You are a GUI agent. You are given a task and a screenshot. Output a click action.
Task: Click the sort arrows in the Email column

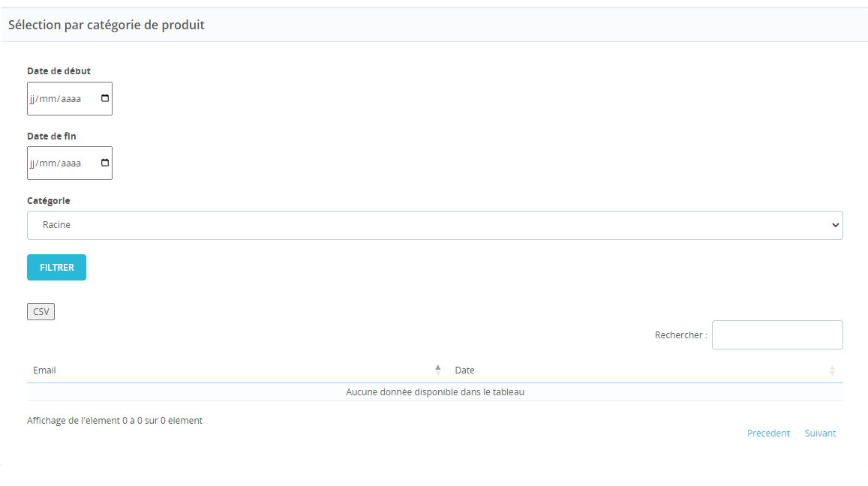(x=438, y=370)
